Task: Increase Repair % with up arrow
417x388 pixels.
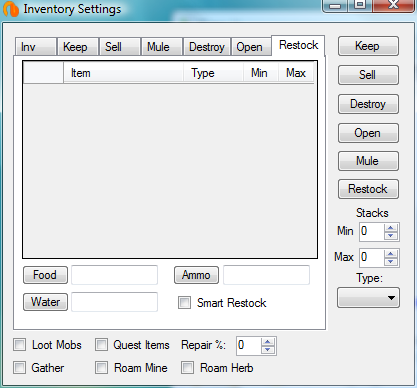Action: [x=268, y=342]
